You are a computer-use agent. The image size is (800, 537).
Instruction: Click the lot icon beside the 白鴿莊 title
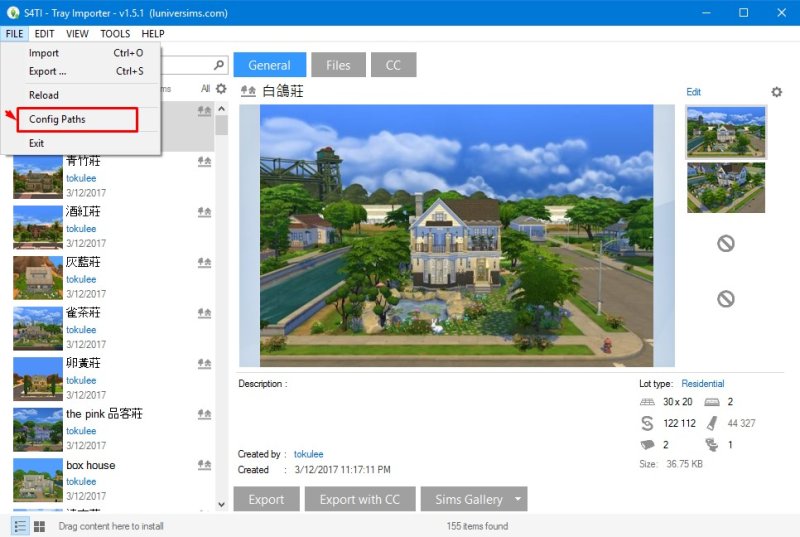(248, 91)
